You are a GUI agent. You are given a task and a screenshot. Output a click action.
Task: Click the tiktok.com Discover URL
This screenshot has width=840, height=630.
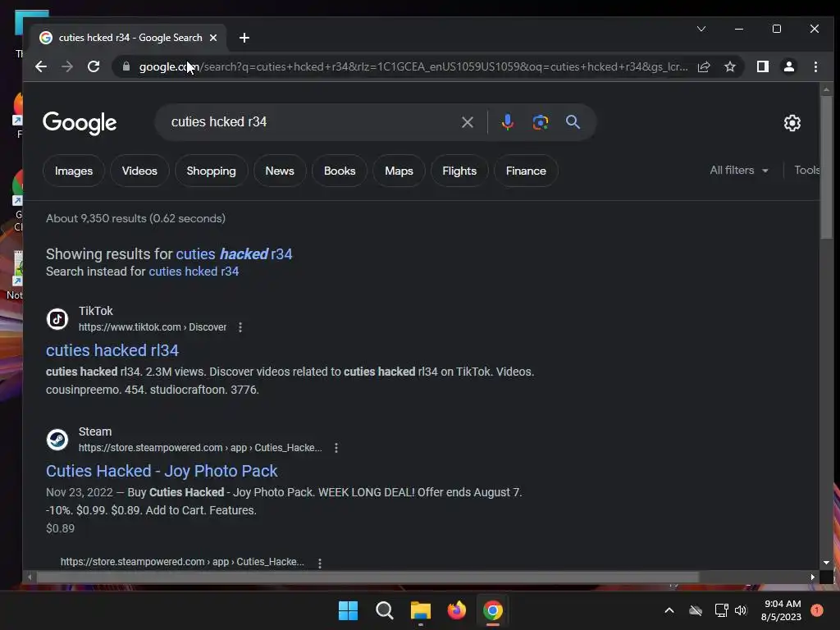[152, 327]
